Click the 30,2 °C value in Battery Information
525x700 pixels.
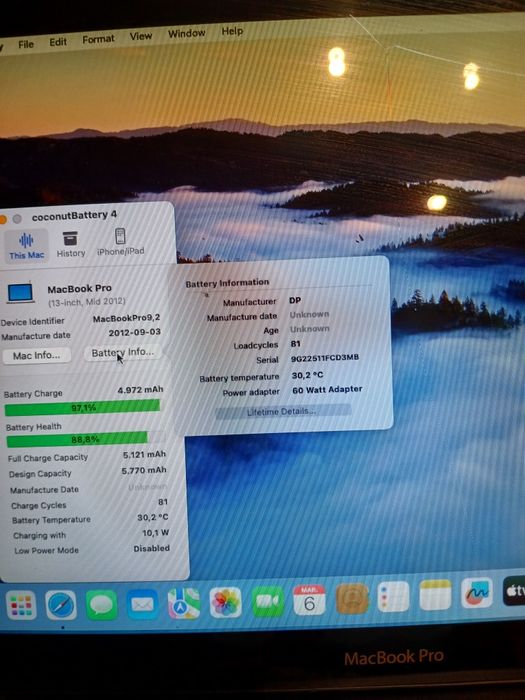click(308, 375)
